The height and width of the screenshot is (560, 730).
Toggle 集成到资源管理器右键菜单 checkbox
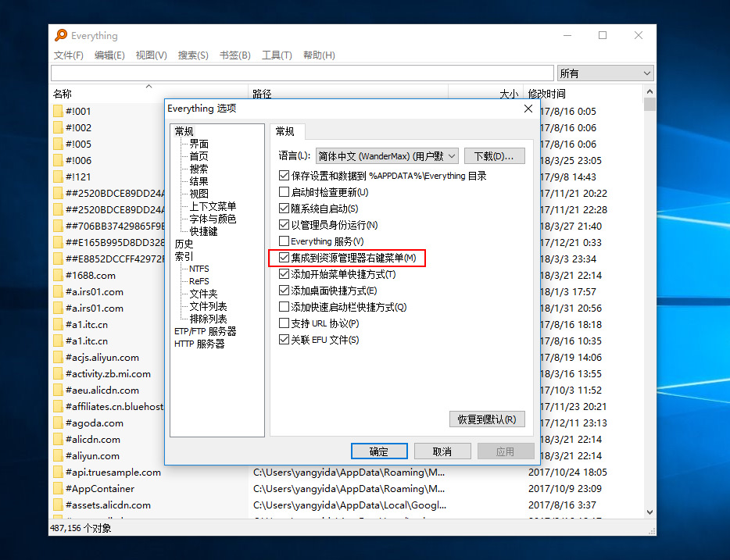click(x=284, y=257)
